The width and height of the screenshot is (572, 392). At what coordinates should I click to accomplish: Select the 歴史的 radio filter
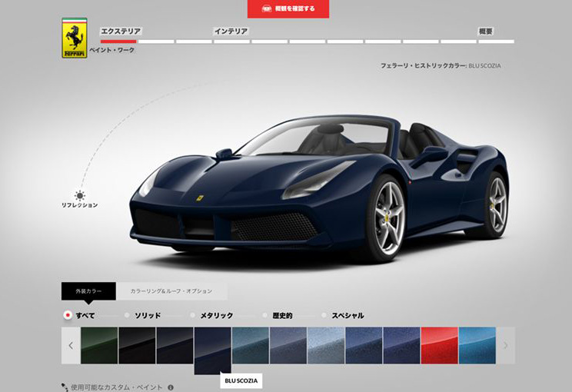pyautogui.click(x=266, y=315)
